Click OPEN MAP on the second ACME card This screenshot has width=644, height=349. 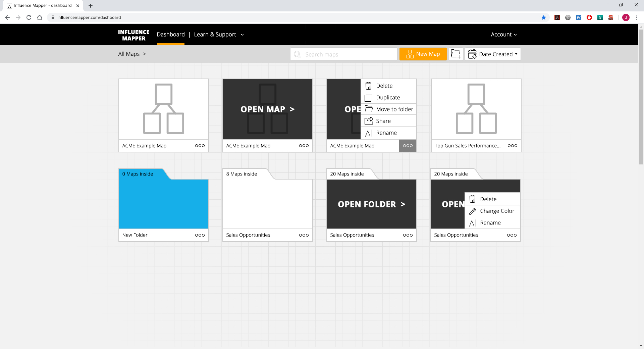point(268,109)
